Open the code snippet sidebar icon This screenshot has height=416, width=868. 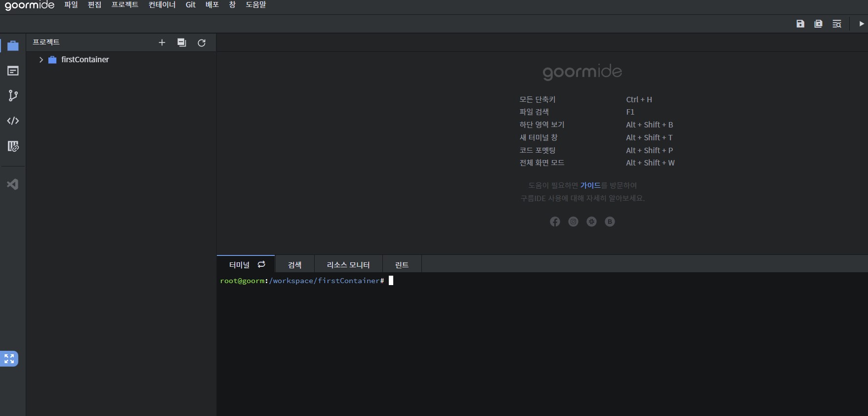13,121
